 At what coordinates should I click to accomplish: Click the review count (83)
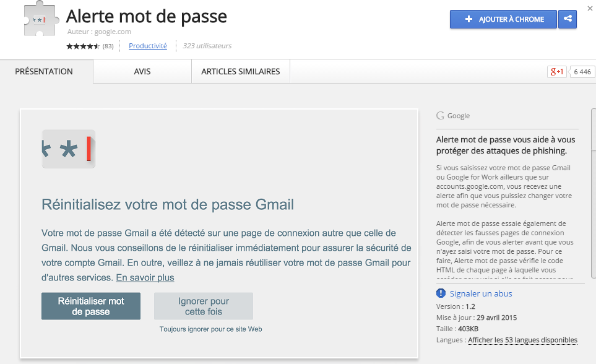tap(108, 46)
